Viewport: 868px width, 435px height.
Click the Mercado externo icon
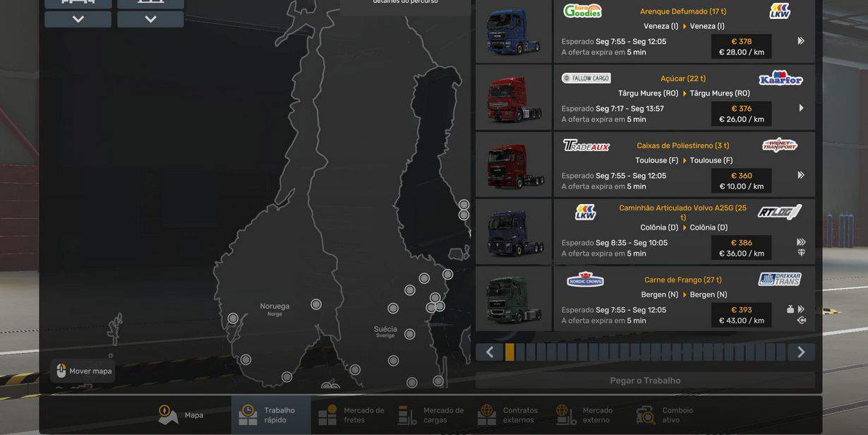pyautogui.click(x=567, y=415)
